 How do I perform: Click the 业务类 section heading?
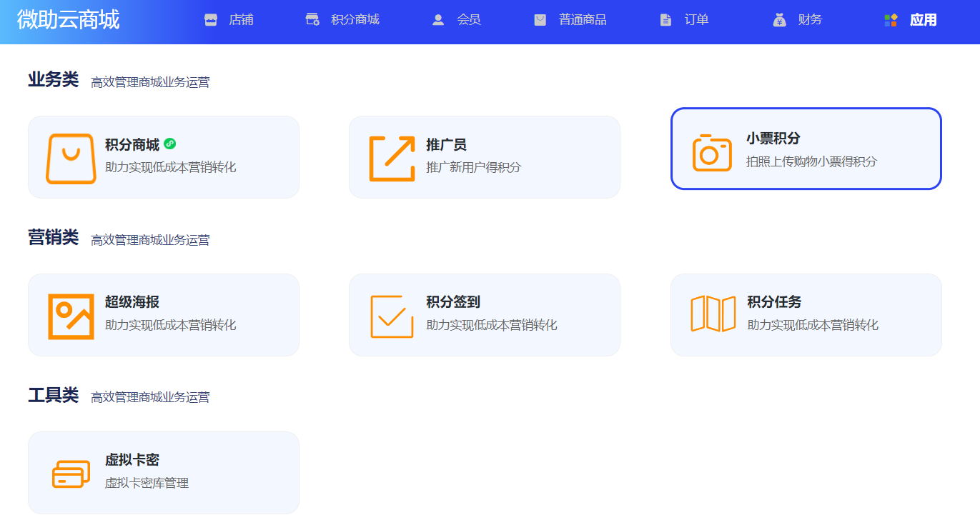pyautogui.click(x=54, y=79)
